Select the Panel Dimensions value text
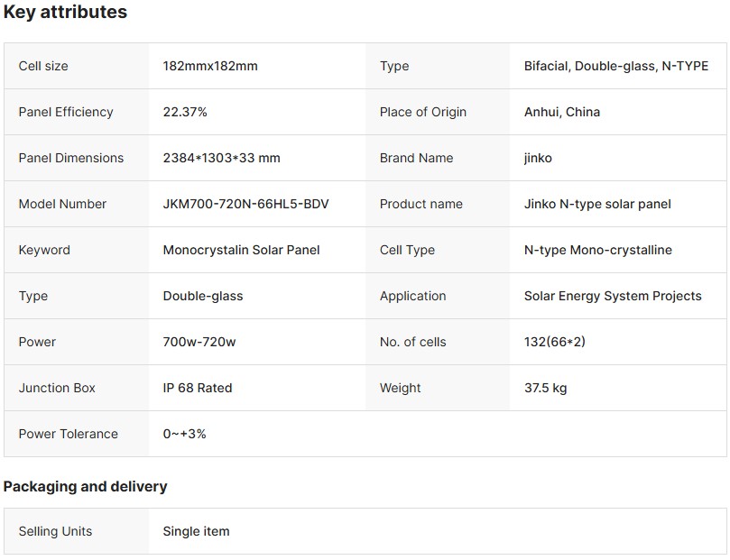This screenshot has width=730, height=560. pyautogui.click(x=221, y=158)
